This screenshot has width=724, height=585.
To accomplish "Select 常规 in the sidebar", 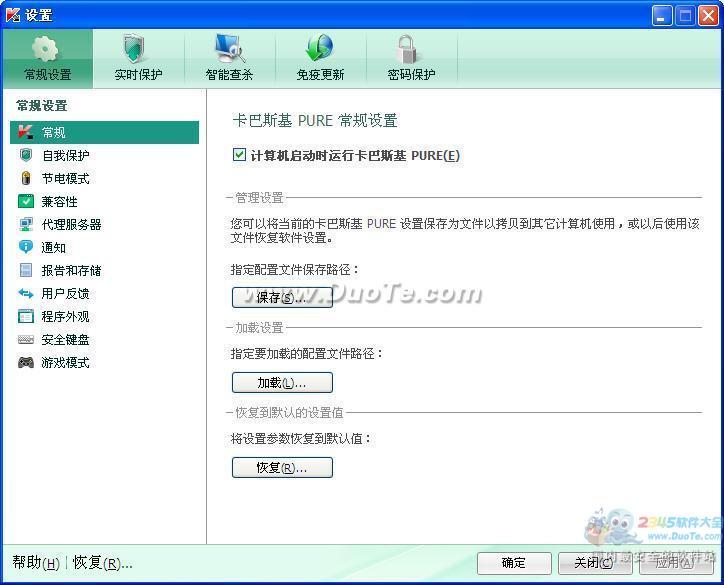I will pyautogui.click(x=104, y=133).
